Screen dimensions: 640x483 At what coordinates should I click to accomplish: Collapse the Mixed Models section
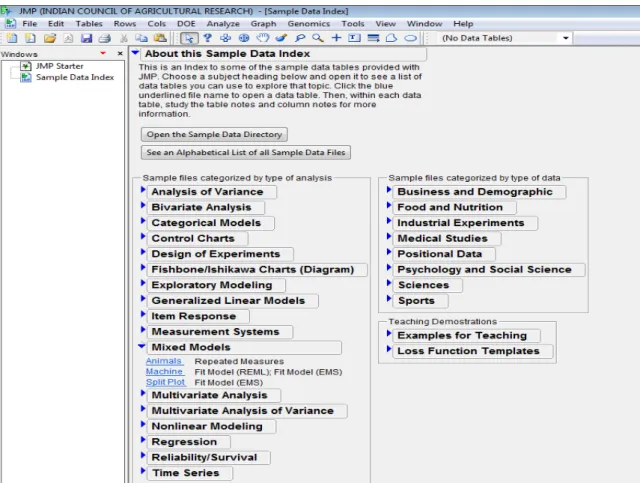tap(142, 346)
